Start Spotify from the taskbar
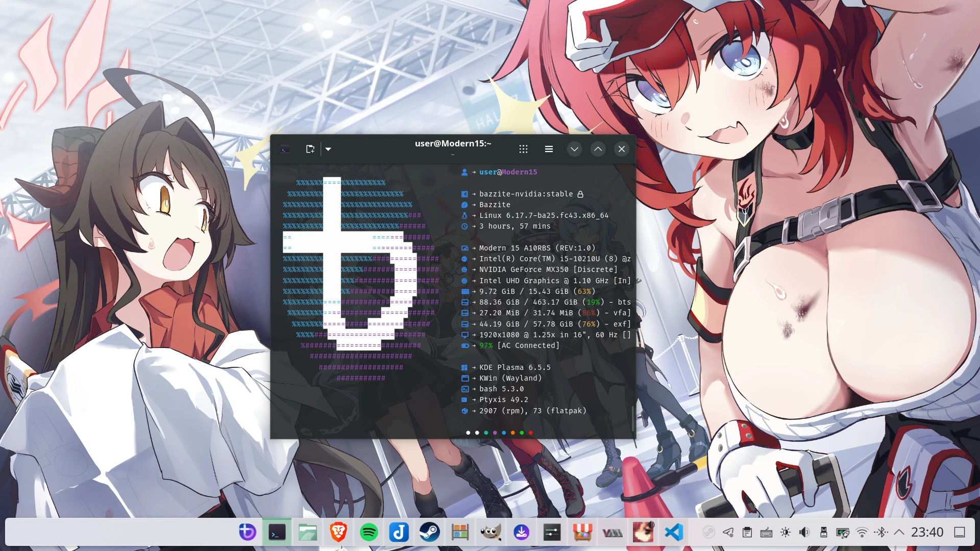 (x=369, y=532)
